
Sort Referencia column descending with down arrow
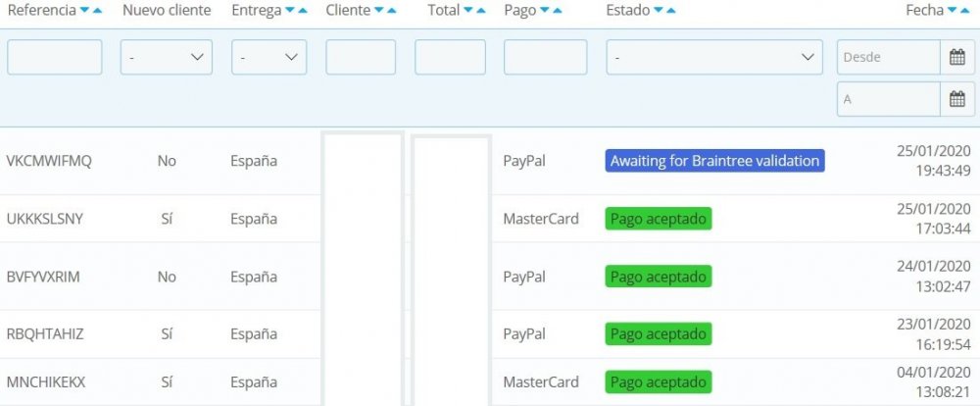click(85, 11)
